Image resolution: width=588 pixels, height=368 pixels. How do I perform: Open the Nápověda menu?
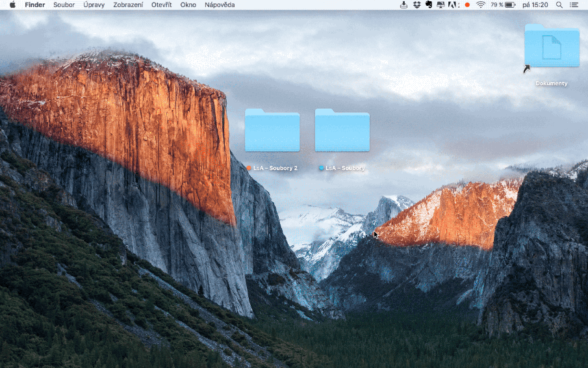tap(220, 5)
